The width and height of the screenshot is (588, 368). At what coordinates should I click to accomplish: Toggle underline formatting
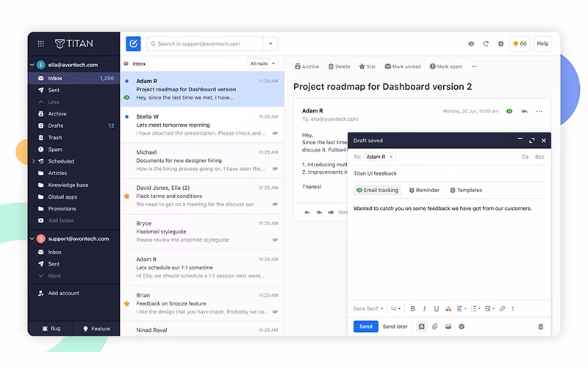pyautogui.click(x=436, y=308)
